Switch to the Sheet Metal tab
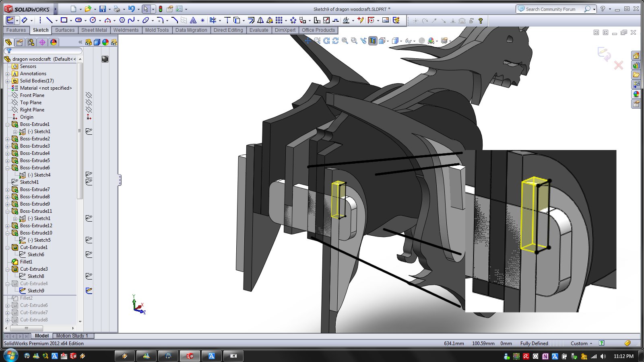644x362 pixels. 94,30
